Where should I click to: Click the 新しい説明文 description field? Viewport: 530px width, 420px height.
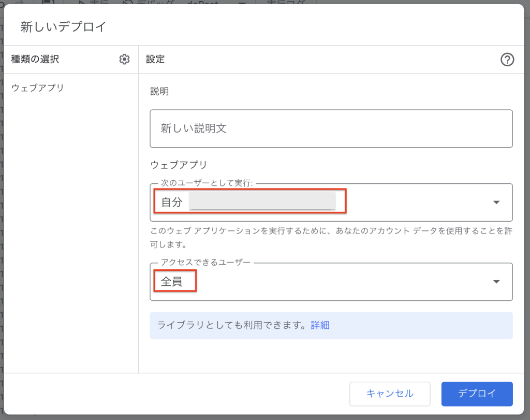331,128
